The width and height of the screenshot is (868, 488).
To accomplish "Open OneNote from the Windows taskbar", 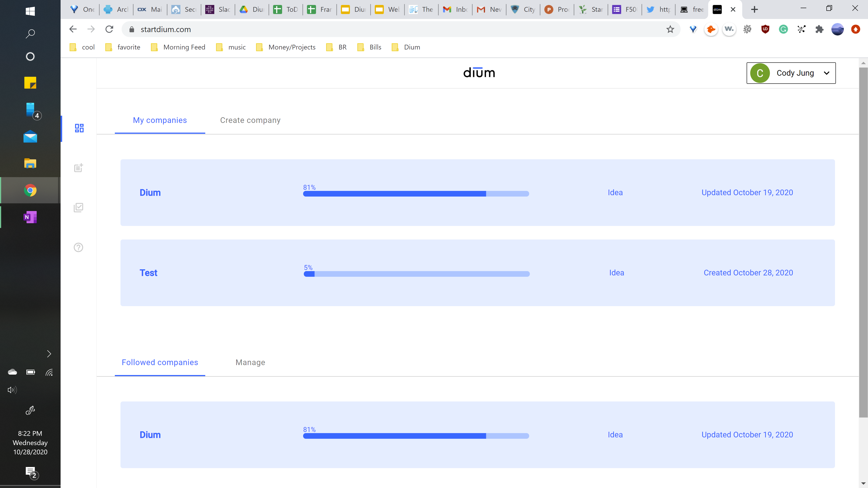I will point(30,217).
